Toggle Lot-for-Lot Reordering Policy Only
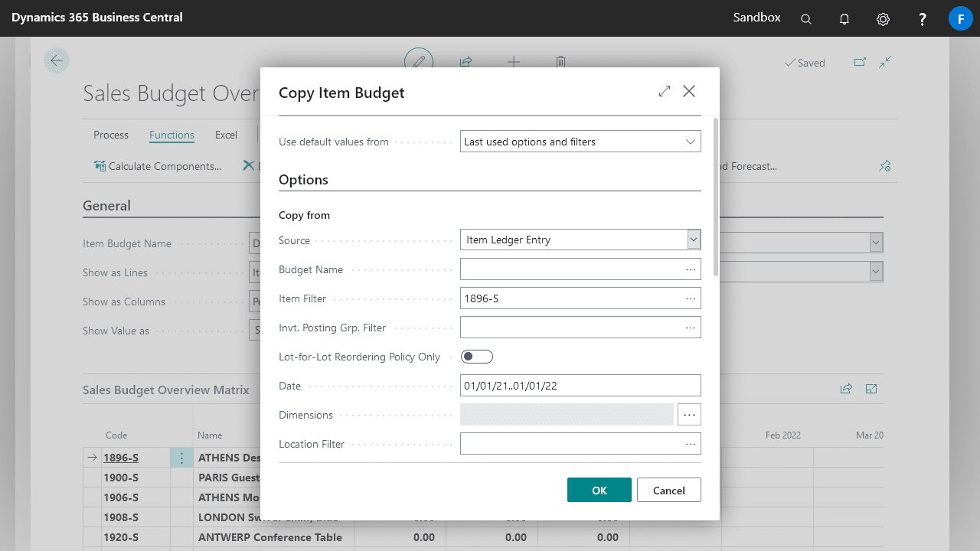The image size is (980, 551). point(476,356)
